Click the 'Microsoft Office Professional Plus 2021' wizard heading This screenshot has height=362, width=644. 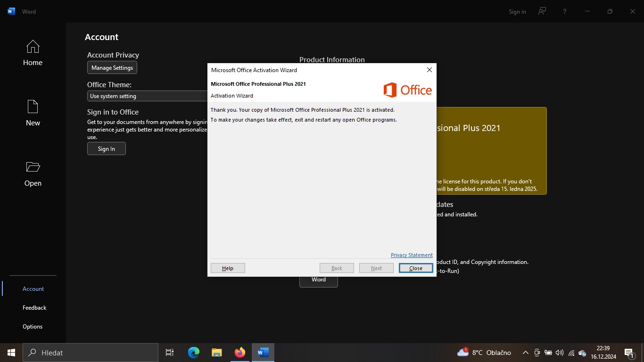click(258, 84)
